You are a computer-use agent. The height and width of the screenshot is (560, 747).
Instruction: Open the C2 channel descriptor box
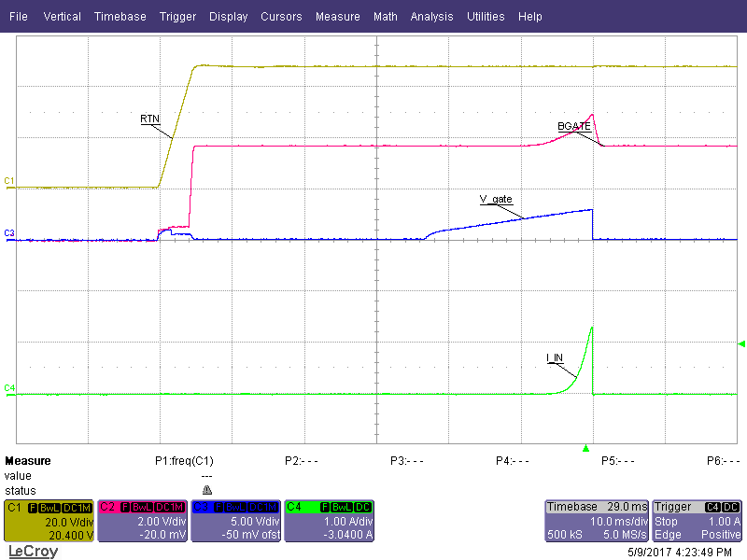point(142,521)
